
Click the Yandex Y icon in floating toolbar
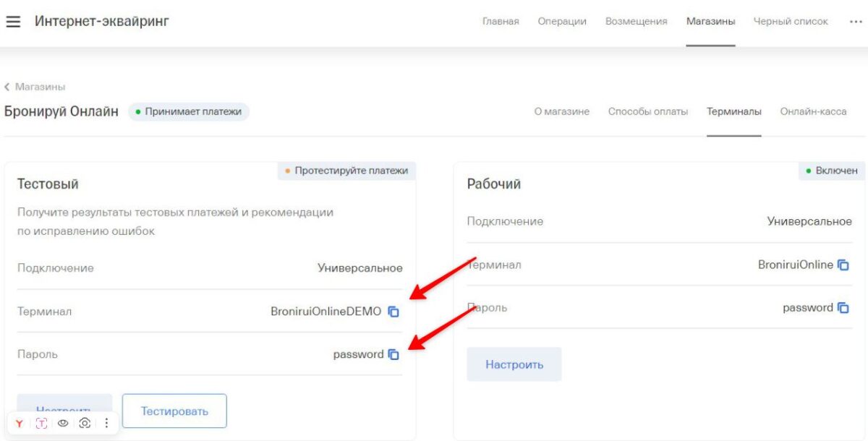(20, 424)
